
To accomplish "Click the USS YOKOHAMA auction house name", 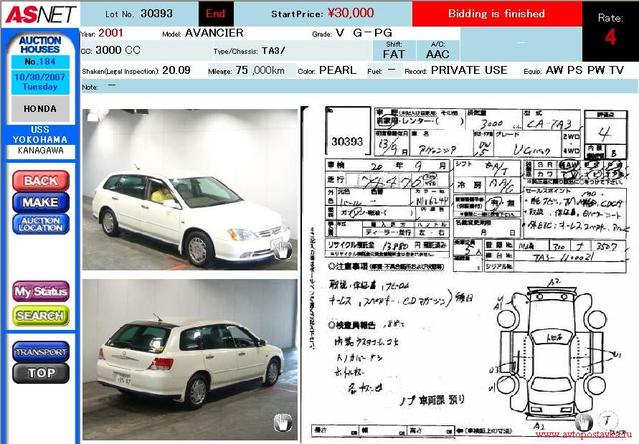I will [40, 135].
